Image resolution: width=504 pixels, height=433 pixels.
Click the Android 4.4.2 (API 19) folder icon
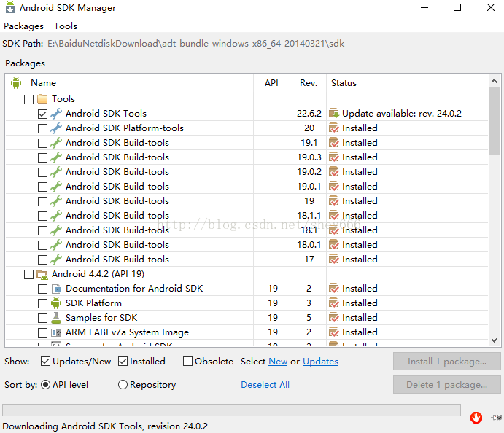click(x=42, y=274)
